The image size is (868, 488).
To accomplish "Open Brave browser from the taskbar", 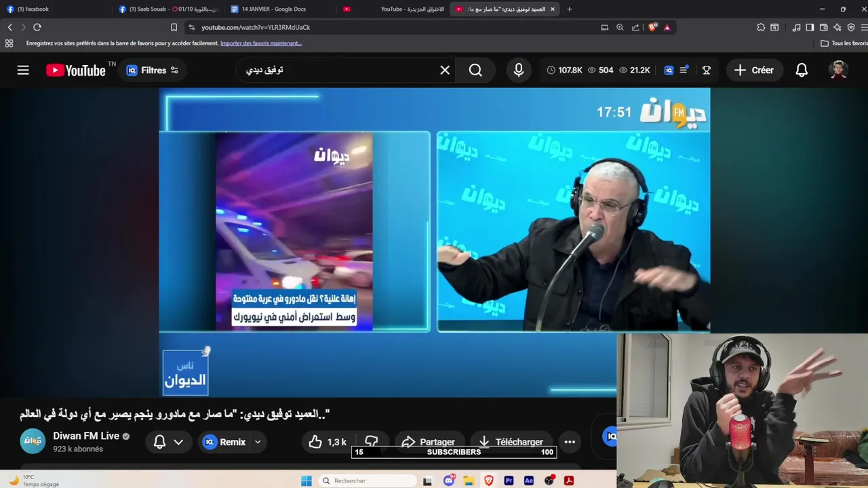I will (489, 481).
